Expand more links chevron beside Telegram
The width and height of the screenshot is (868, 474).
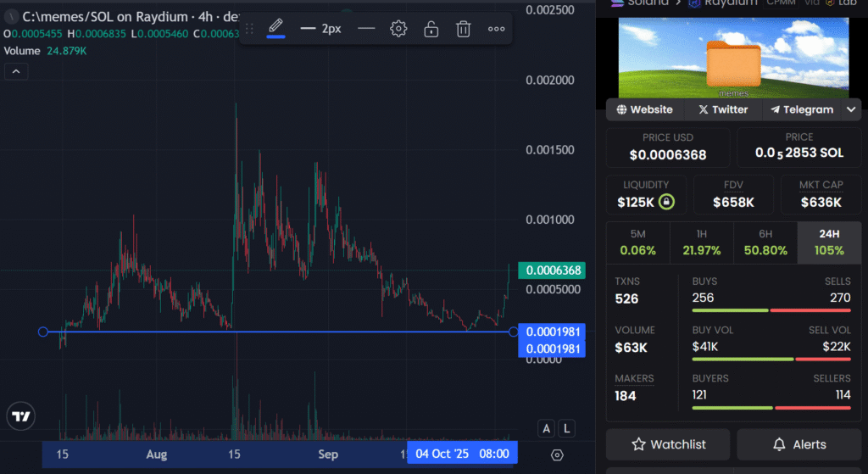point(852,109)
